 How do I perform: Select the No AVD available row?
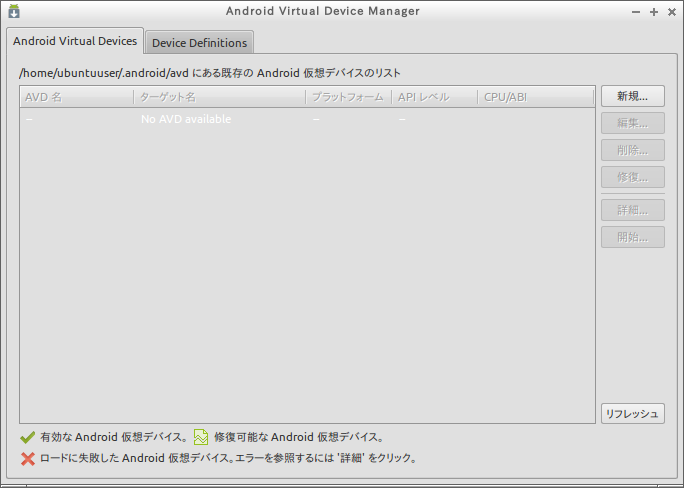(308, 119)
